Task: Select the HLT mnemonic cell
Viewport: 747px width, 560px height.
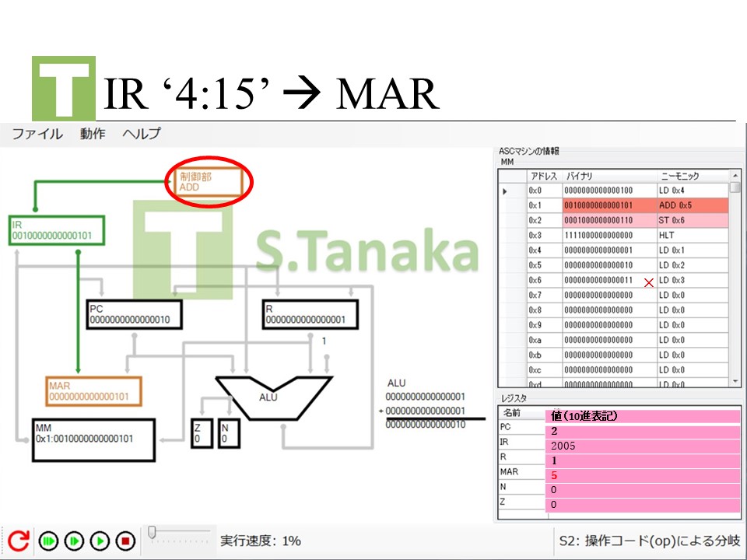Action: [693, 235]
